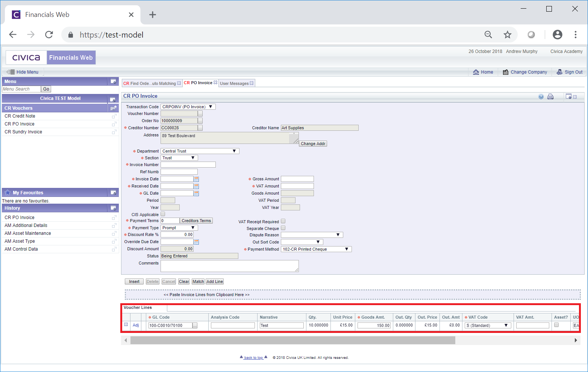Click the Hide Menu button
Image resolution: width=588 pixels, height=372 pixels.
tap(23, 72)
